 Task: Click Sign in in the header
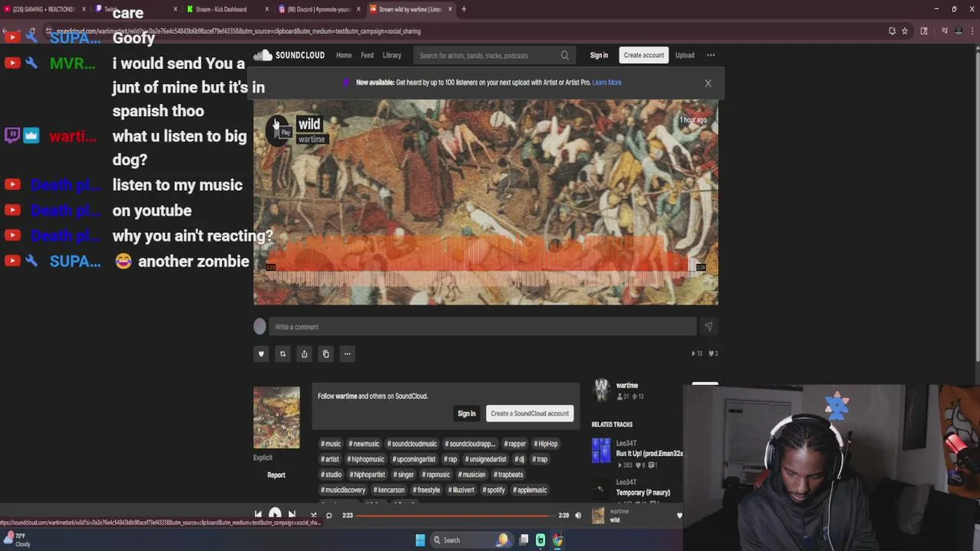(599, 55)
